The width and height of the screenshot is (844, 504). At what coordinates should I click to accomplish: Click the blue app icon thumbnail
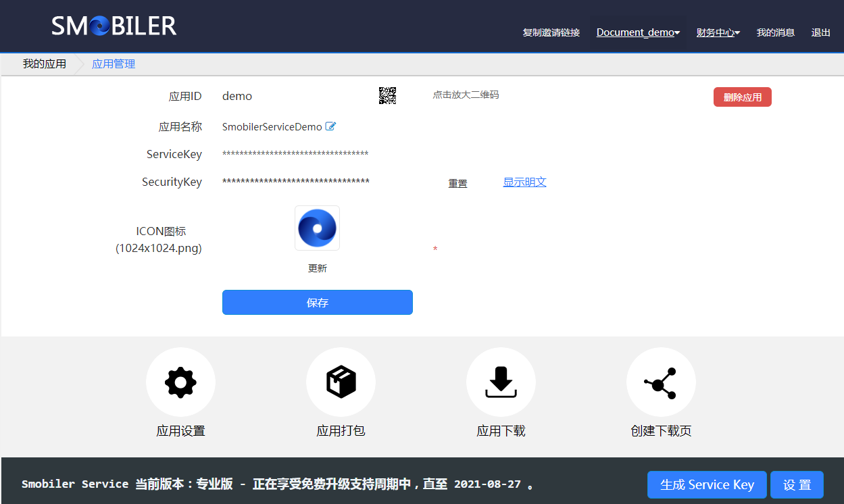317,228
